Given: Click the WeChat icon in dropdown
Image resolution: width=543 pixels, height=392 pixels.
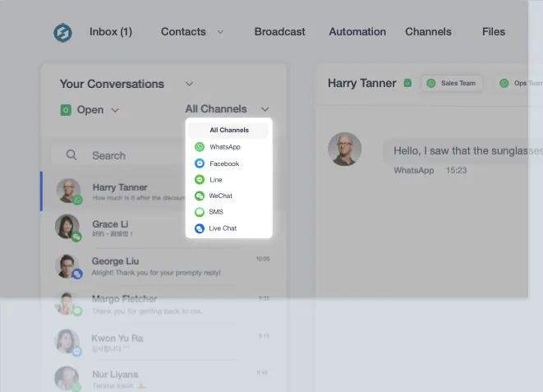Looking at the screenshot, I should tap(200, 196).
